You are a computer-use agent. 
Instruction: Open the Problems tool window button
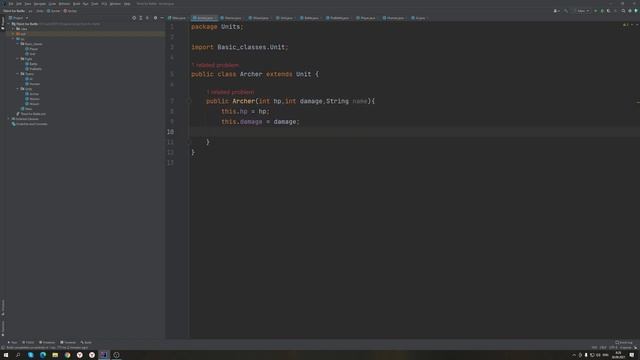click(x=47, y=342)
